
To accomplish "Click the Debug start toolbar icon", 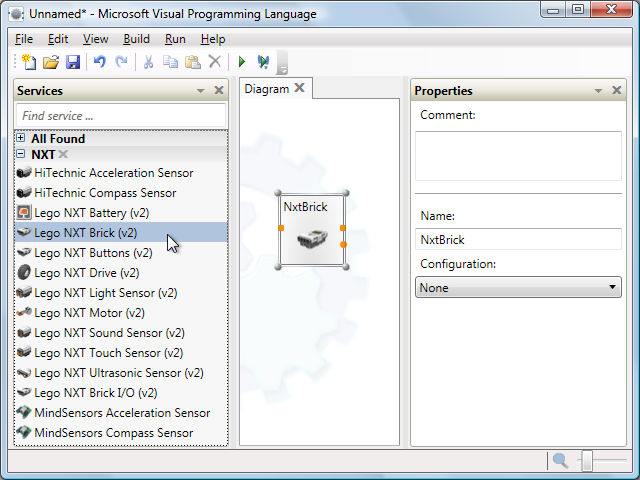I will (x=263, y=62).
